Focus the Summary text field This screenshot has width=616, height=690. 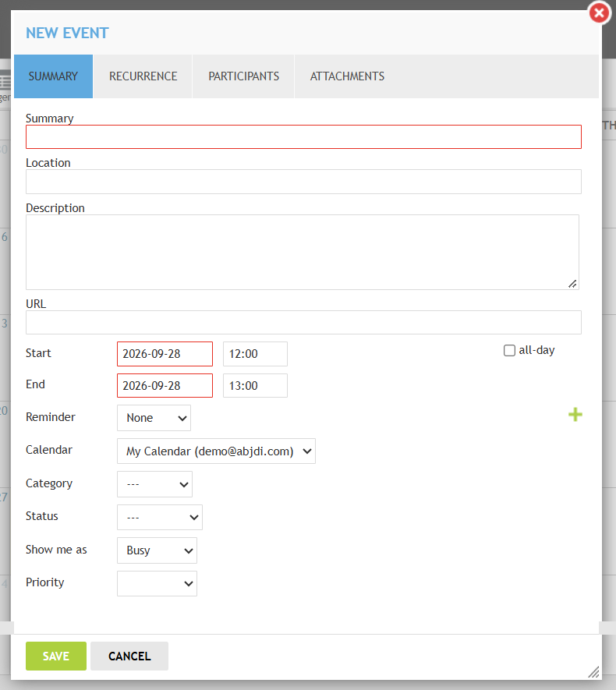pos(303,137)
